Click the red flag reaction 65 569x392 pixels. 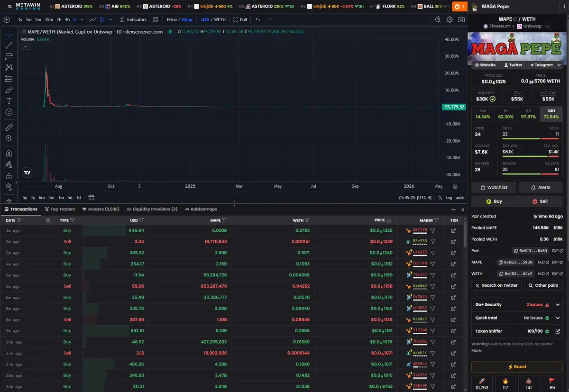(x=551, y=383)
